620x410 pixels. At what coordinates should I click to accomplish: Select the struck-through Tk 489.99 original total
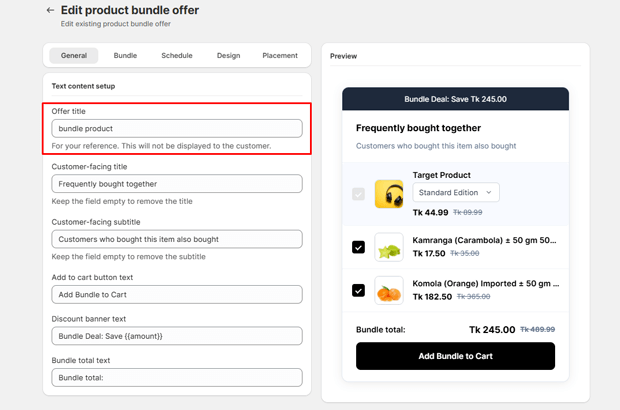point(538,329)
